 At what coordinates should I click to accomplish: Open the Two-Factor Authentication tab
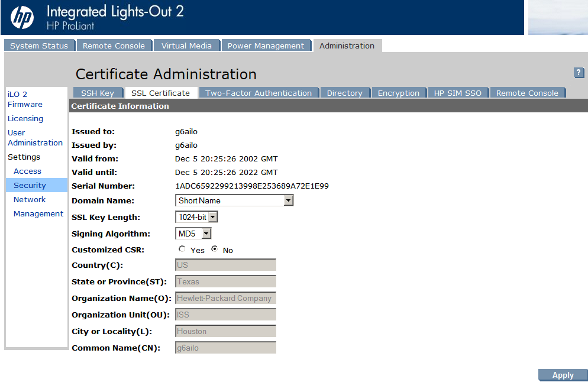point(259,93)
